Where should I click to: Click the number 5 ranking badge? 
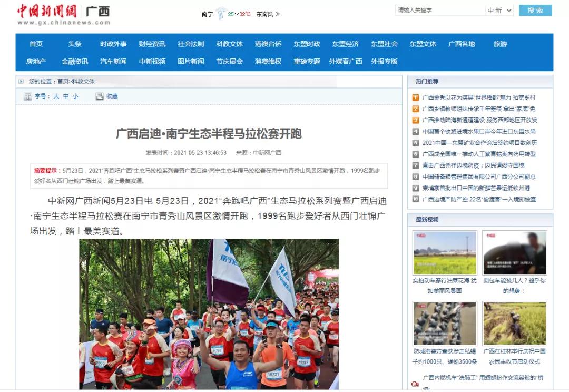416,143
